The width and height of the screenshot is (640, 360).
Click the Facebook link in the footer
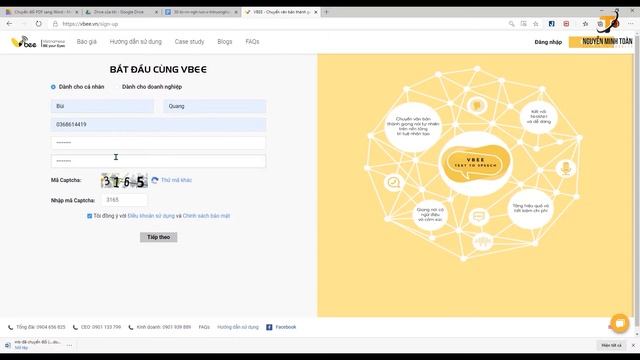(x=286, y=327)
